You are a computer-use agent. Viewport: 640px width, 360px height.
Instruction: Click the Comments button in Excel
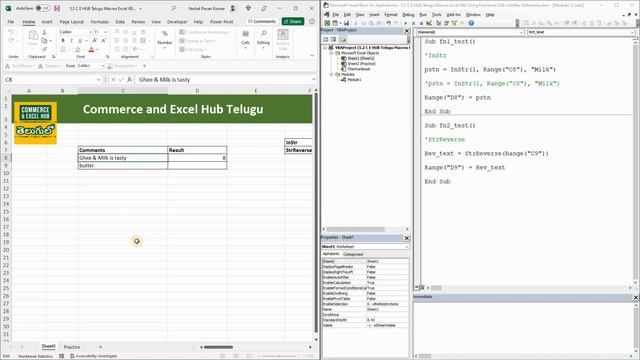tap(262, 21)
